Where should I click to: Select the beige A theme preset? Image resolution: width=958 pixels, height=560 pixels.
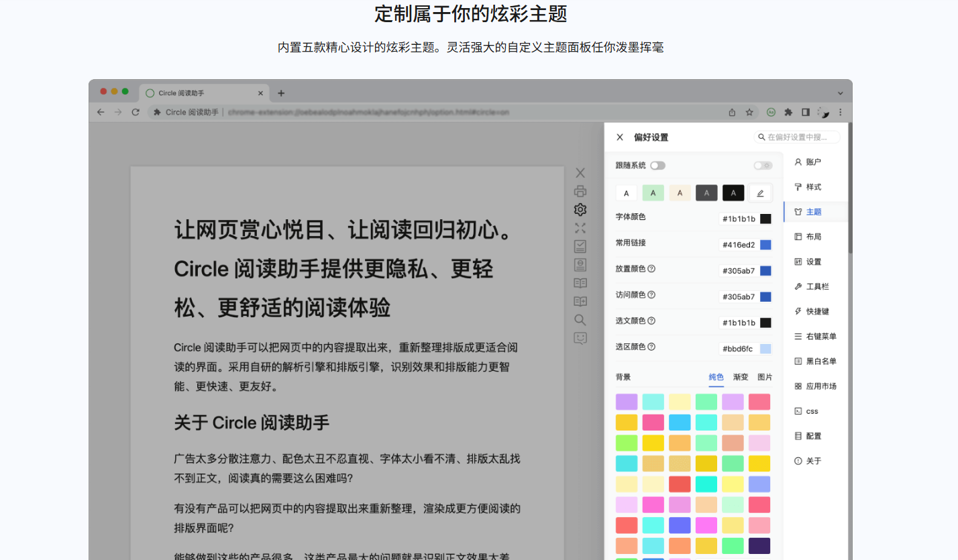pos(680,193)
